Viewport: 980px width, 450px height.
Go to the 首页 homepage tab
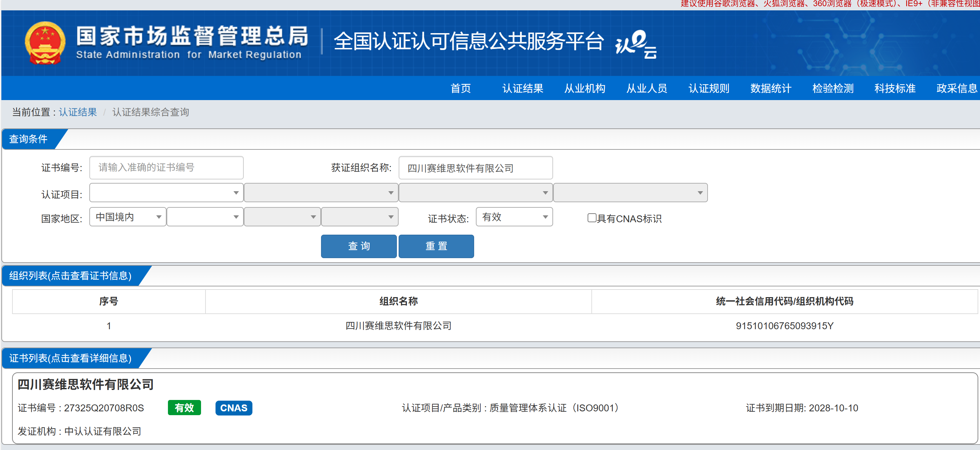461,88
